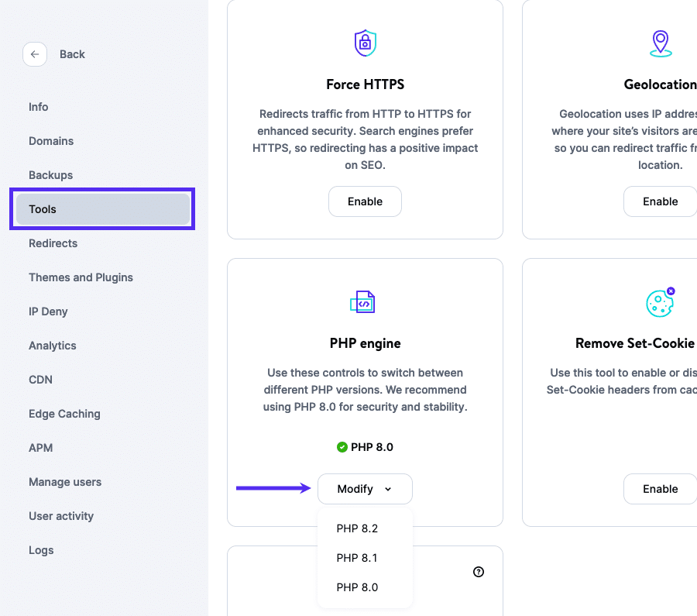
Task: Open the Analytics section
Action: pyautogui.click(x=52, y=346)
